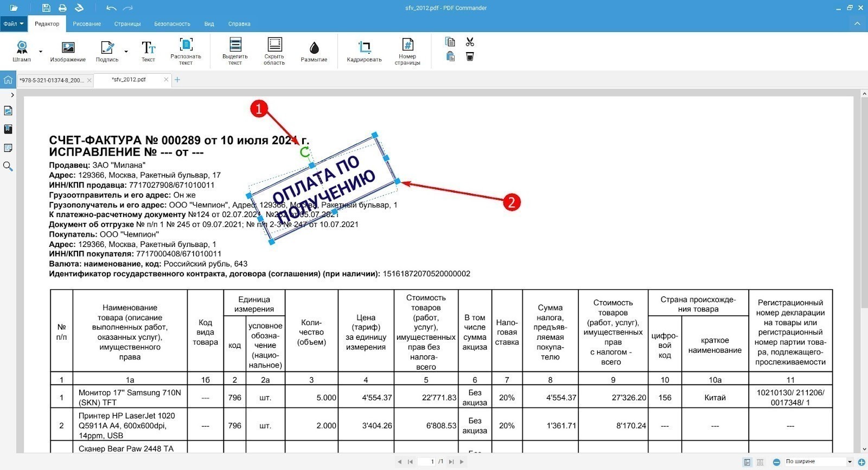Open the По ширине zoom dropdown
The image size is (868, 470).
coord(818,462)
